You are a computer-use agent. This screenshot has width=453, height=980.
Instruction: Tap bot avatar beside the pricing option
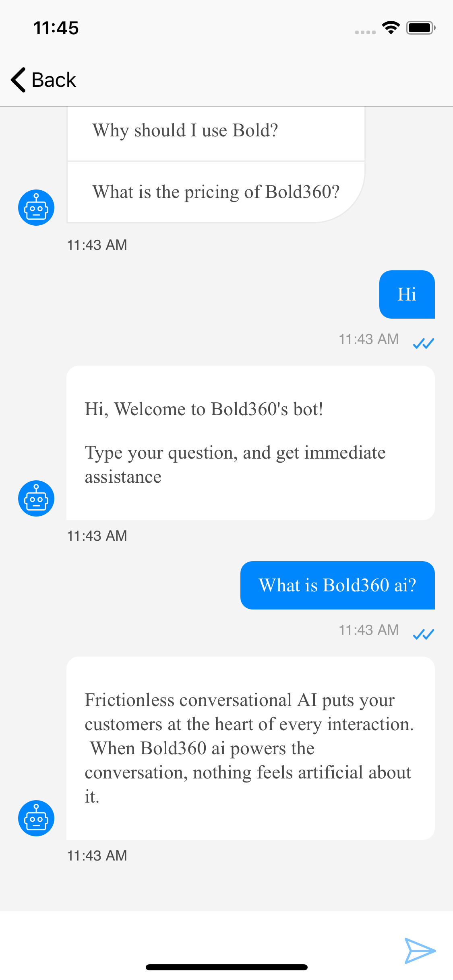(36, 208)
